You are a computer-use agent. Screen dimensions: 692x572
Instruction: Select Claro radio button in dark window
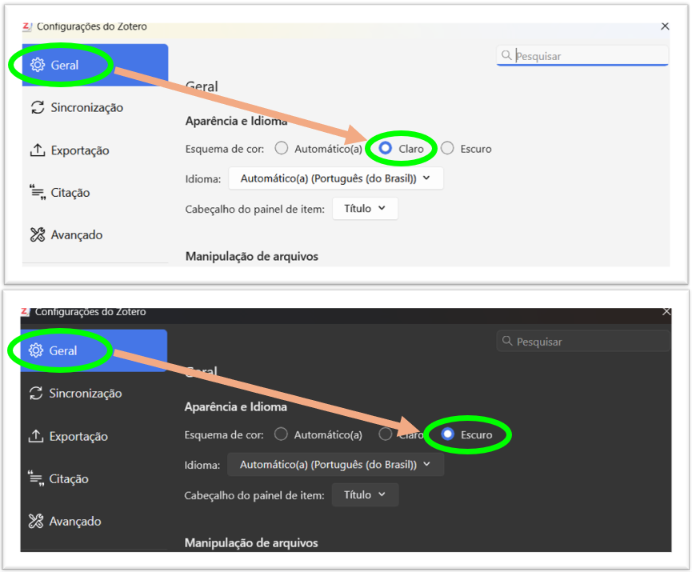tap(385, 434)
